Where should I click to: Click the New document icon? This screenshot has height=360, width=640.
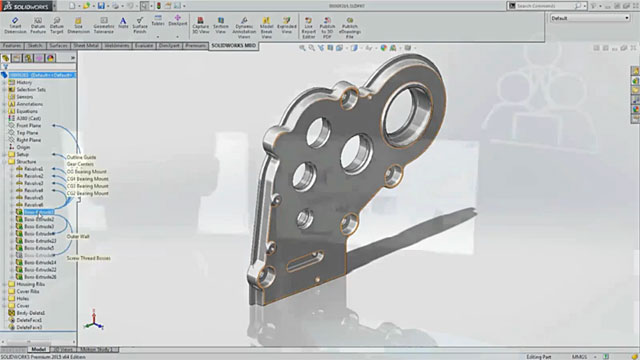[72, 6]
